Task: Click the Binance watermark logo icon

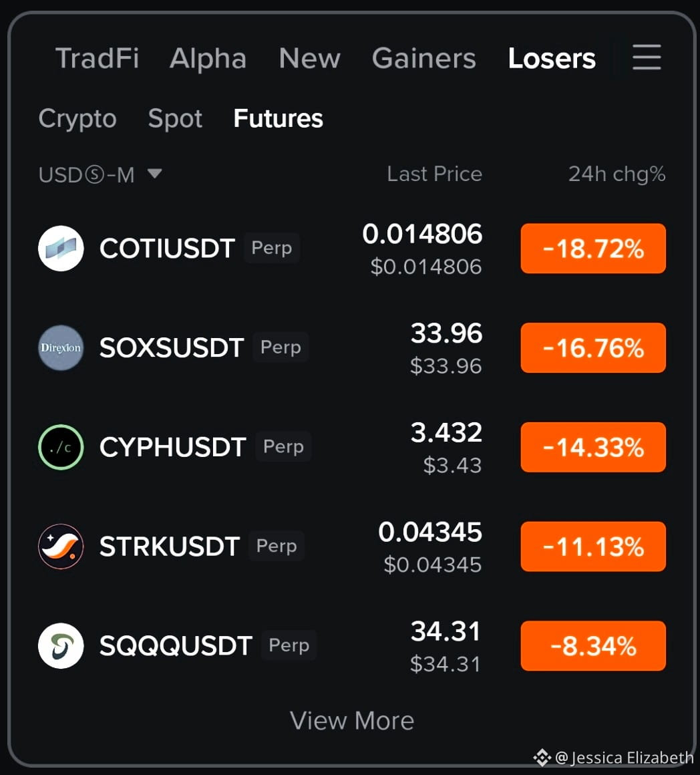Action: [542, 757]
